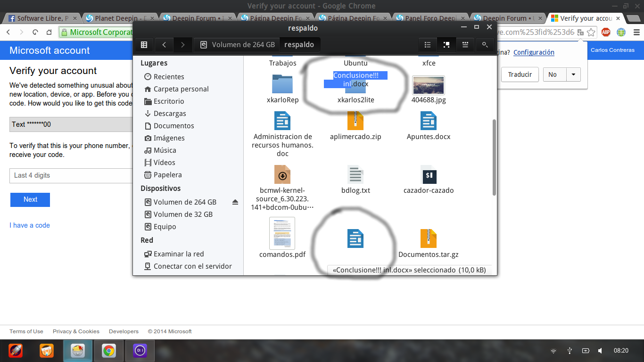Select the icon grid view button

[x=446, y=45]
